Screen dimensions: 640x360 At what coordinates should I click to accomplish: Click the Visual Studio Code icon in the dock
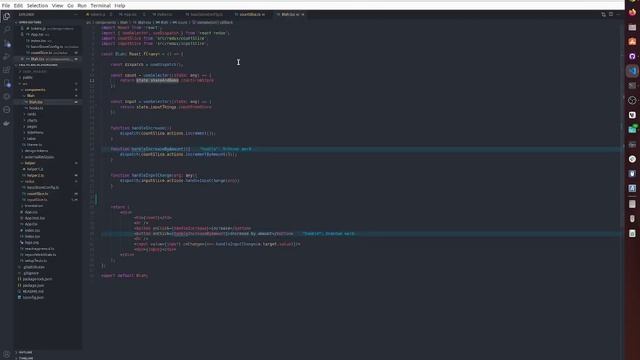632,71
